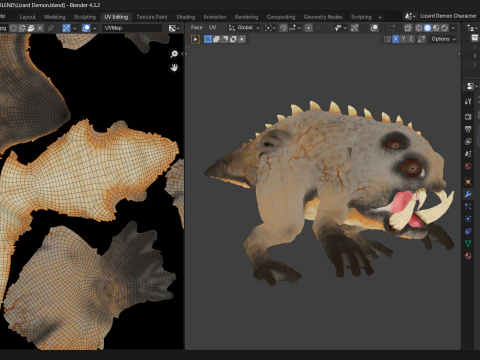Open the Modifiers wrench properties tab
480x360 pixels.
tap(468, 194)
